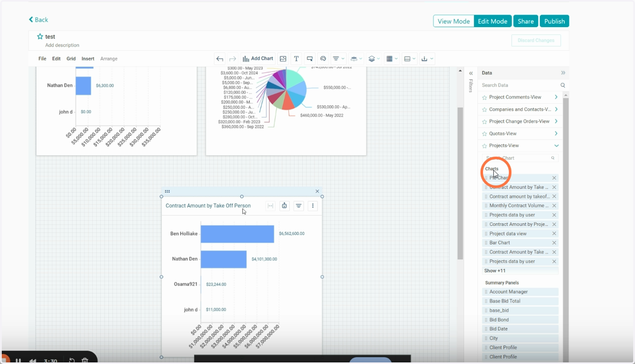Screen dimensions: 635x364
Task: Remove Monthly Contract Volume chart item
Action: click(x=554, y=206)
